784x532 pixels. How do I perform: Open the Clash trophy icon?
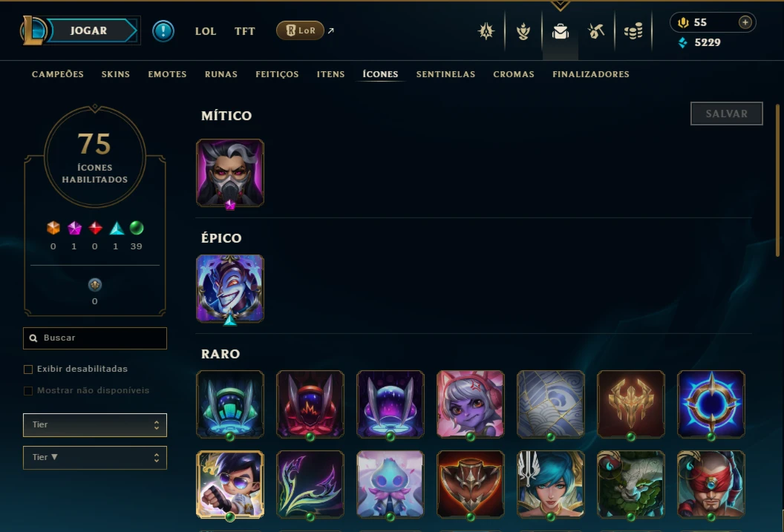click(523, 31)
